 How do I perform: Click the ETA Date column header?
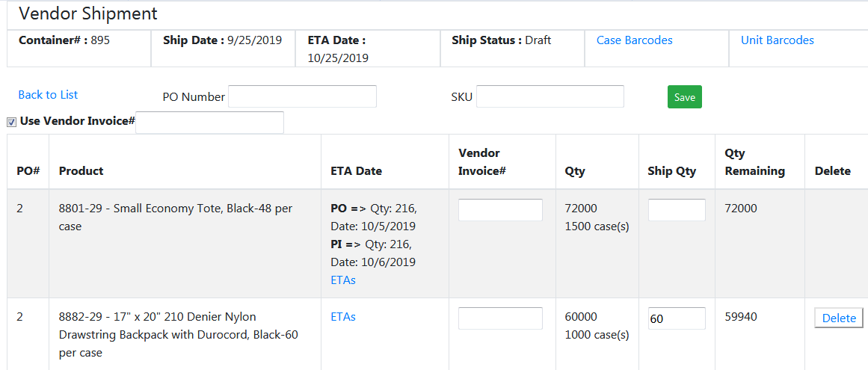pyautogui.click(x=356, y=171)
